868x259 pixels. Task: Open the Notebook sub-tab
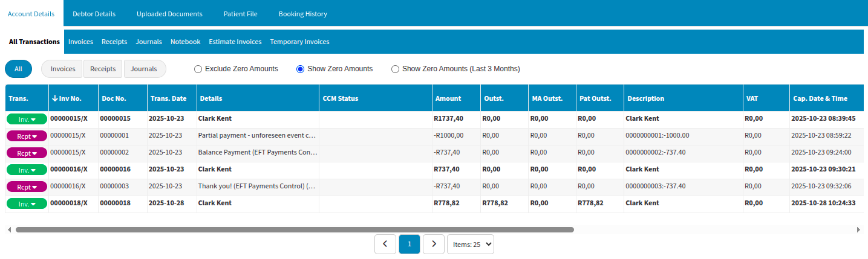[x=185, y=42]
